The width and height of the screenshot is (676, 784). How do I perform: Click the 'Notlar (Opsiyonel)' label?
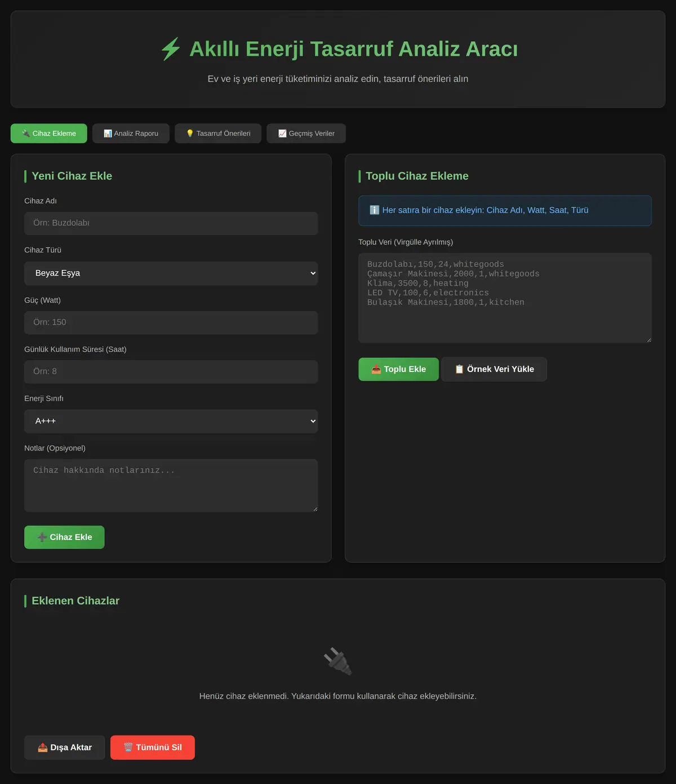click(55, 448)
